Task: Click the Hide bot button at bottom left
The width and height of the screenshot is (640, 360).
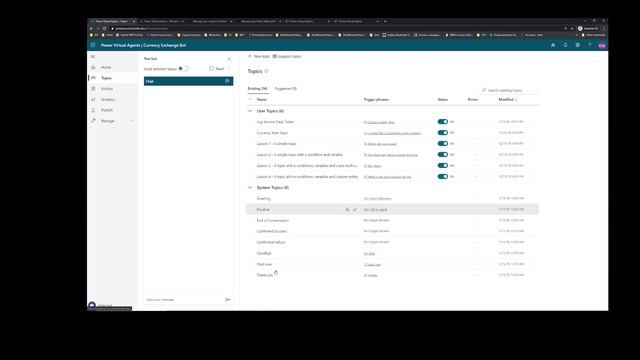Action: tap(100, 305)
